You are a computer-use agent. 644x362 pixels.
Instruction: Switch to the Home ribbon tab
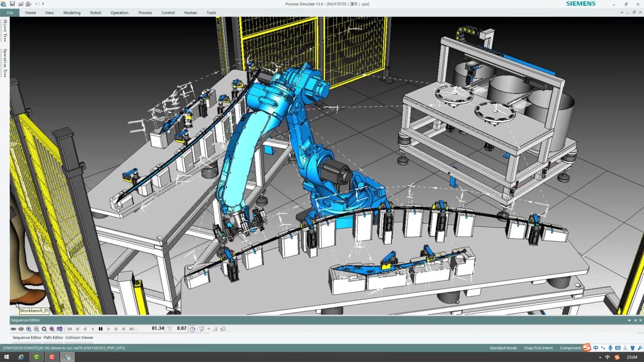[31, 12]
